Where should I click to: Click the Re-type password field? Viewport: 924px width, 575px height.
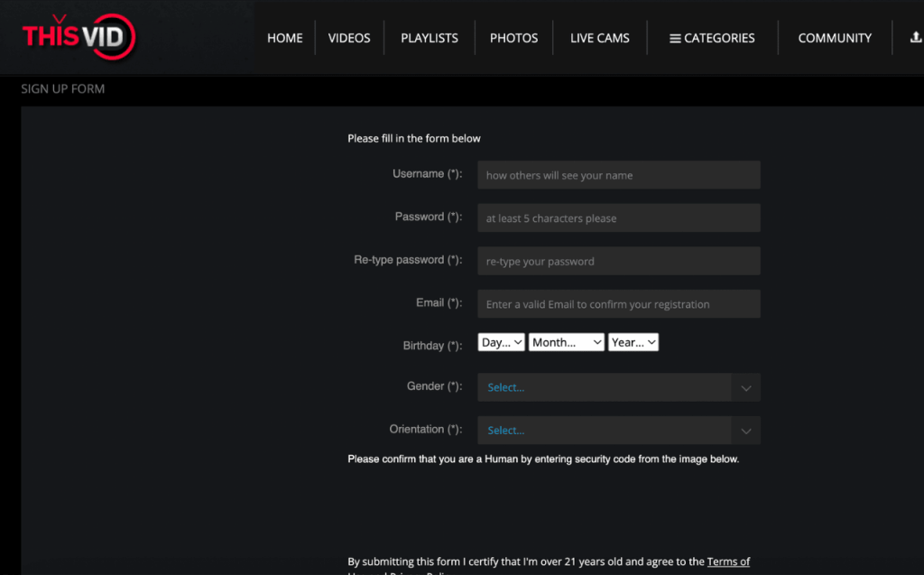pyautogui.click(x=618, y=261)
